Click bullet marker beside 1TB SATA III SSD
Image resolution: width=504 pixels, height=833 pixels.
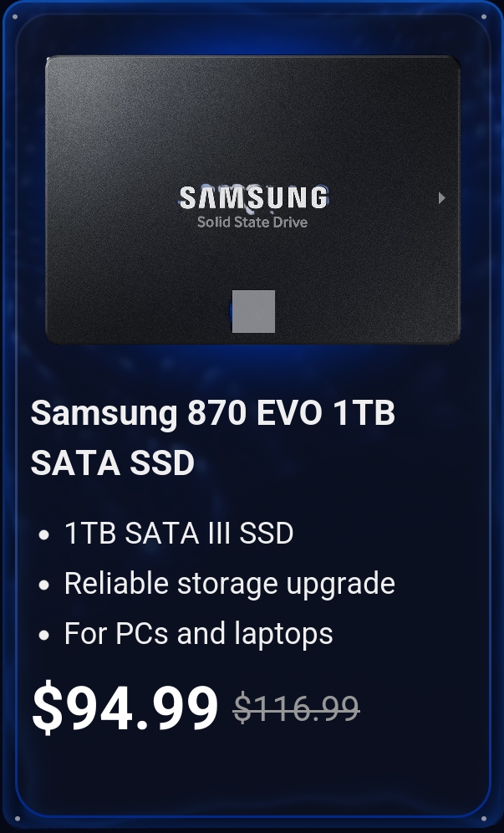(44, 534)
